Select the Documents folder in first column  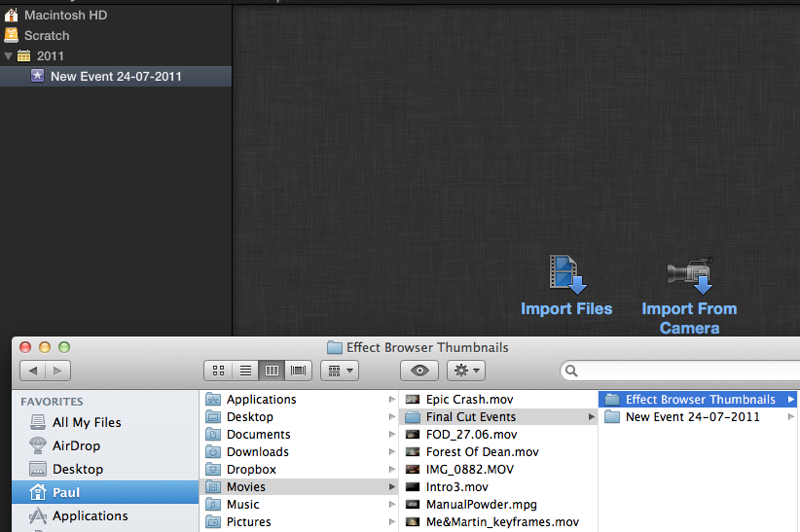click(299, 435)
